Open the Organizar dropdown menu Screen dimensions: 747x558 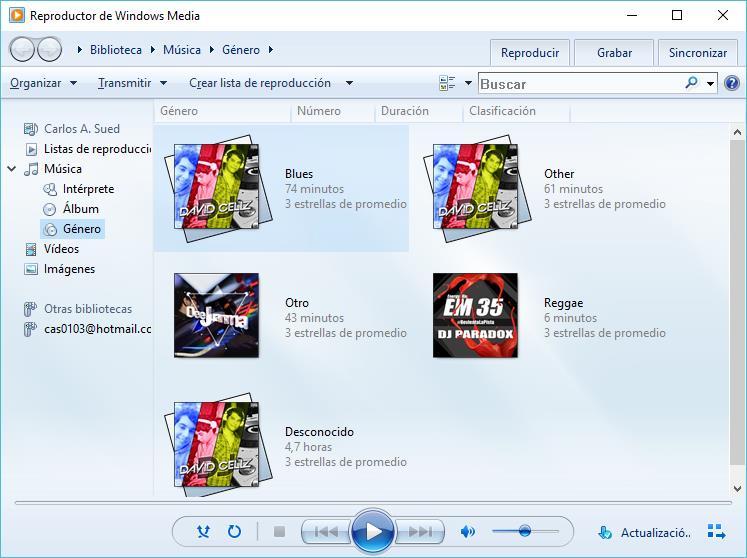[43, 83]
